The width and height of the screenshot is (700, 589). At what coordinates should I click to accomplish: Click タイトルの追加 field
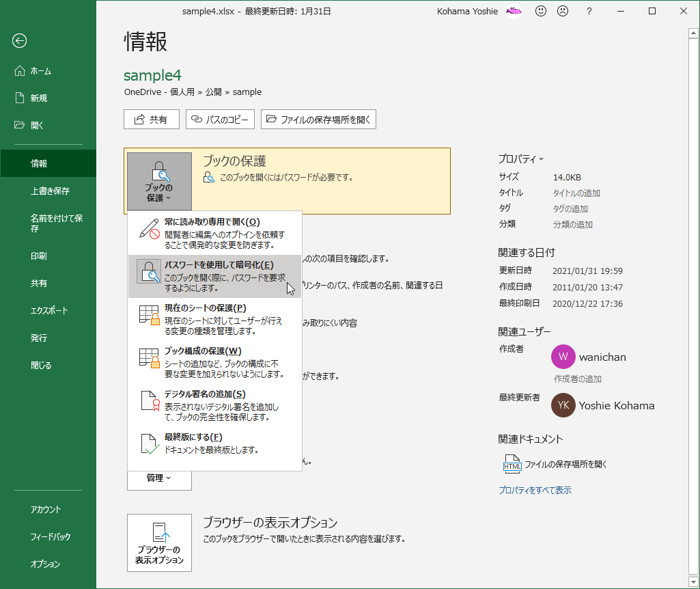[x=576, y=193]
